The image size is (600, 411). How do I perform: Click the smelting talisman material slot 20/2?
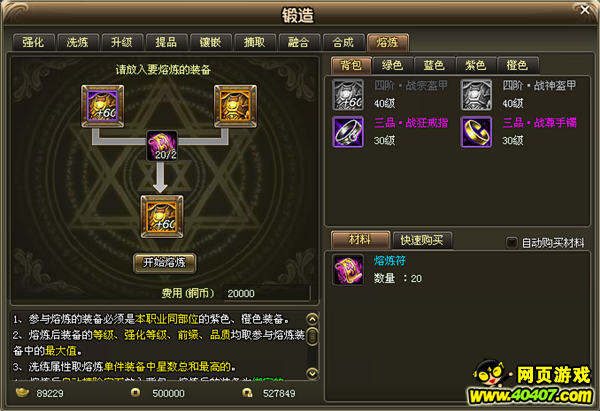tap(163, 146)
